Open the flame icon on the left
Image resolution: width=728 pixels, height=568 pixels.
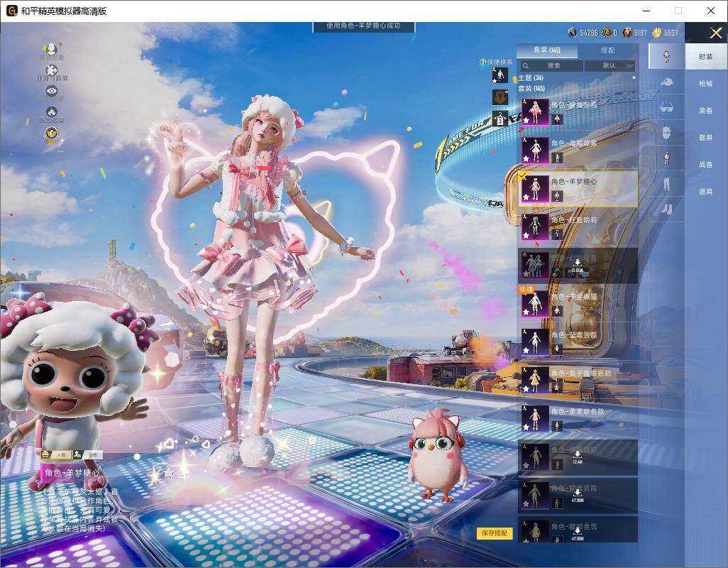tap(52, 112)
